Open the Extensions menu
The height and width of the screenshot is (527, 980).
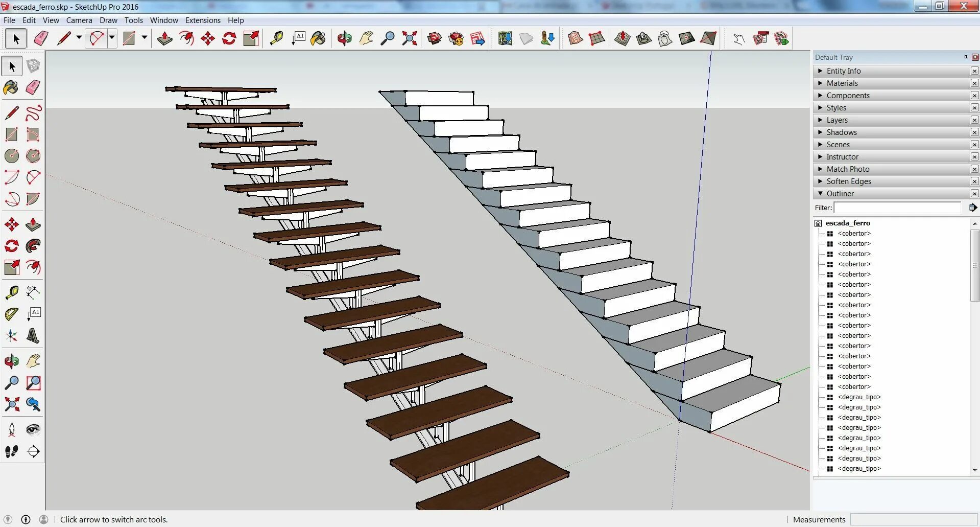click(x=203, y=20)
